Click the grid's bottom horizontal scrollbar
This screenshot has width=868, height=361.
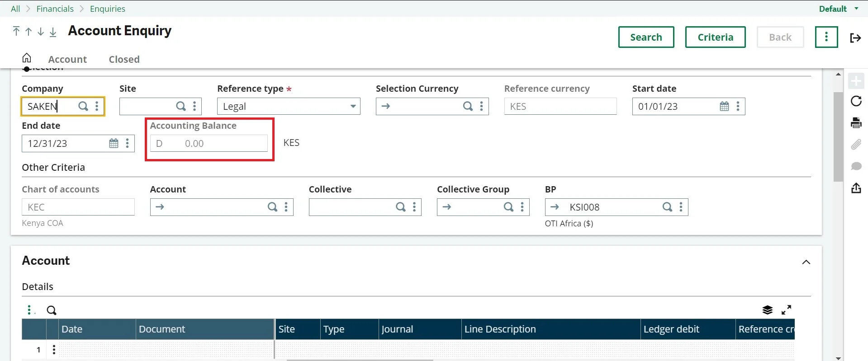click(360, 360)
